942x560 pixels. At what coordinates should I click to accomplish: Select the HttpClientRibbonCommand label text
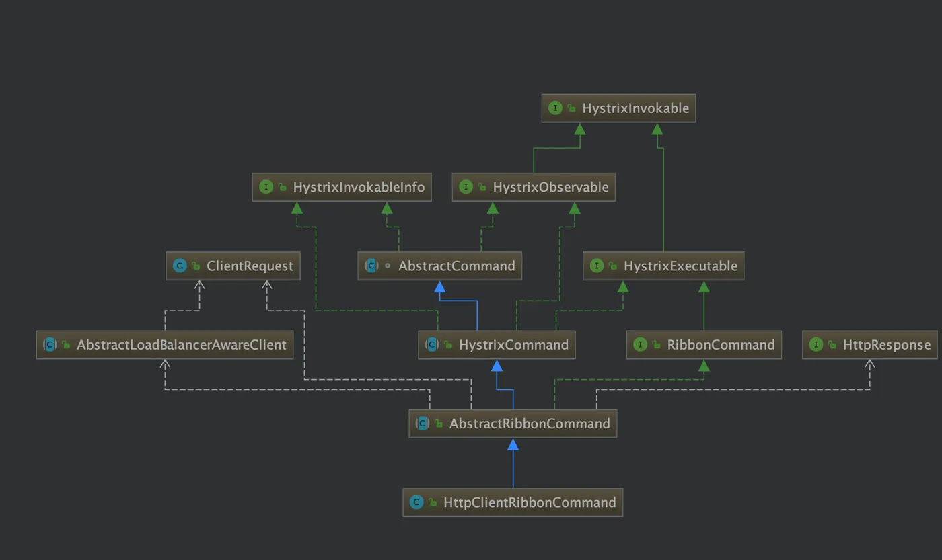(x=530, y=502)
